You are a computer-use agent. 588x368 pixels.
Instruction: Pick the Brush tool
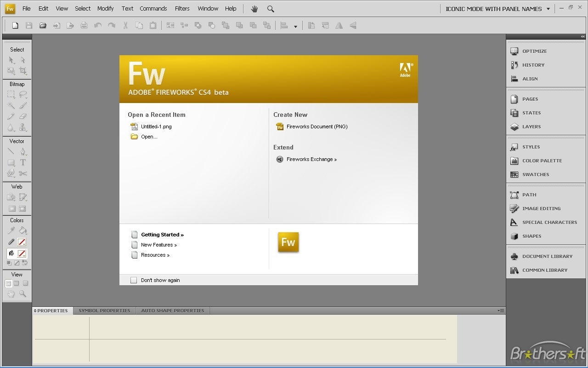click(x=23, y=105)
